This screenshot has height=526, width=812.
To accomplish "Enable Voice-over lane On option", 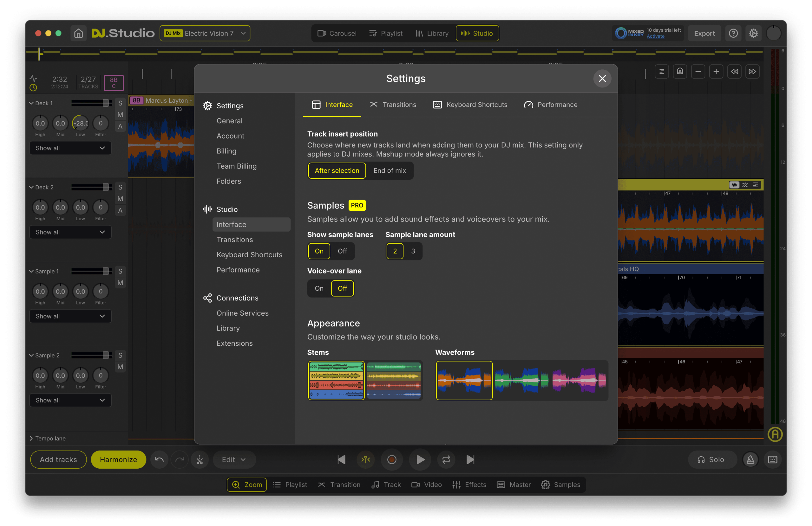I will pyautogui.click(x=319, y=288).
